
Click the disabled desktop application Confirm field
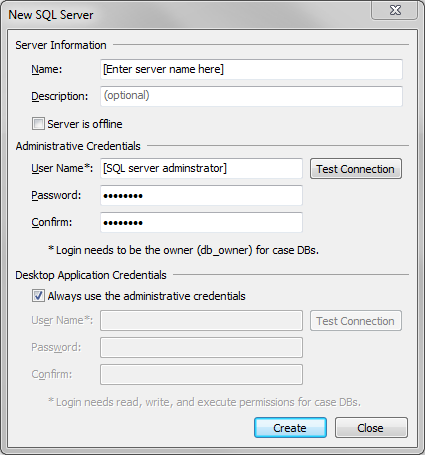click(x=201, y=375)
